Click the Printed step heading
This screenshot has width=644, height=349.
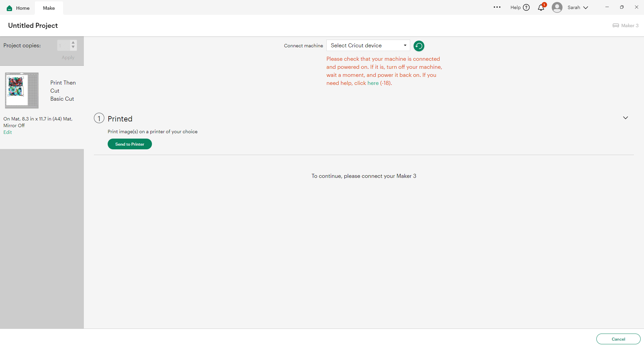pyautogui.click(x=120, y=119)
